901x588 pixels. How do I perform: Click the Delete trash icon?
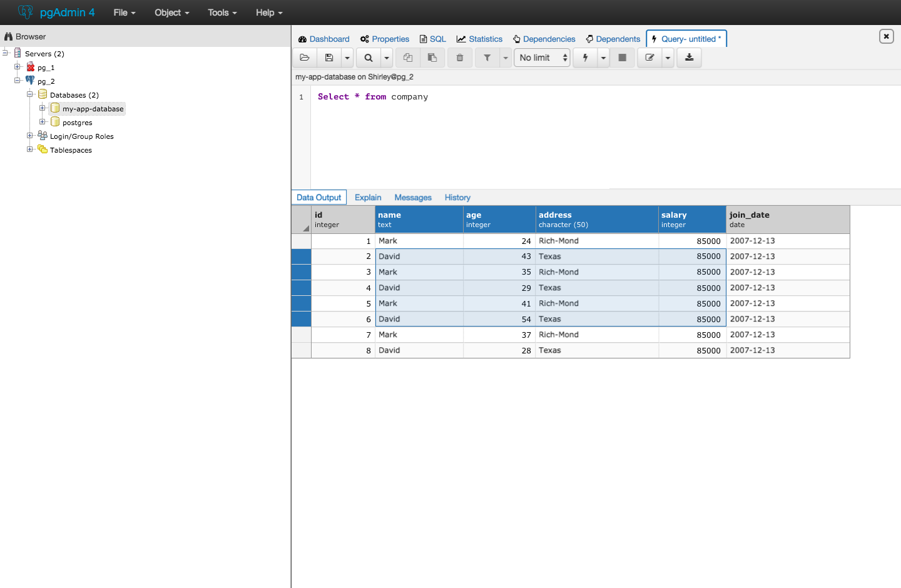pyautogui.click(x=460, y=58)
